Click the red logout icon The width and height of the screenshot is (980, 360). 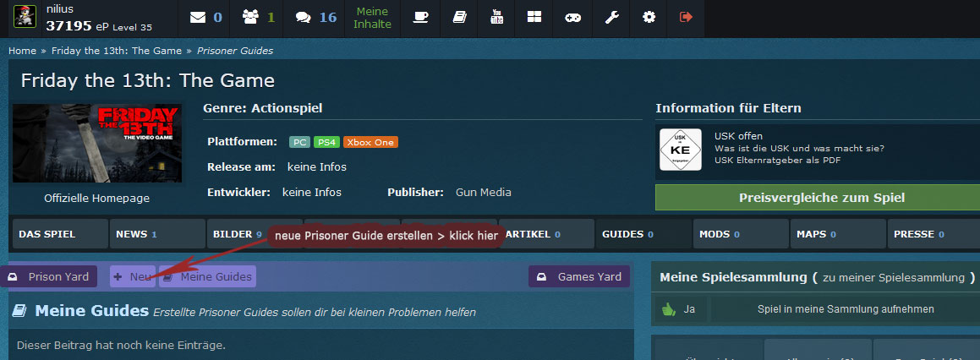pos(687,18)
